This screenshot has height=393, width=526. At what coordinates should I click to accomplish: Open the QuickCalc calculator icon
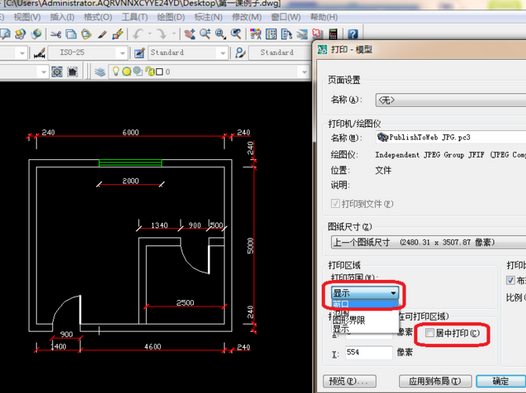pos(333,34)
